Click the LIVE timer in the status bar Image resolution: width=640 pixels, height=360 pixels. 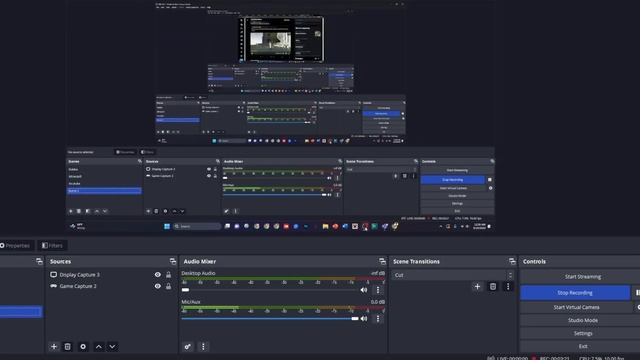[x=512, y=358]
